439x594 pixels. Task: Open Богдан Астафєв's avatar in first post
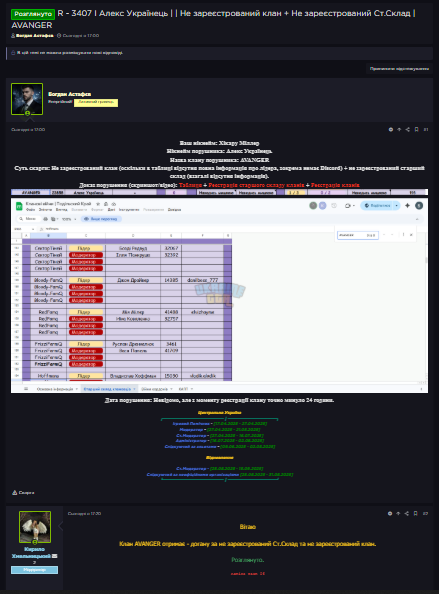coord(27,99)
